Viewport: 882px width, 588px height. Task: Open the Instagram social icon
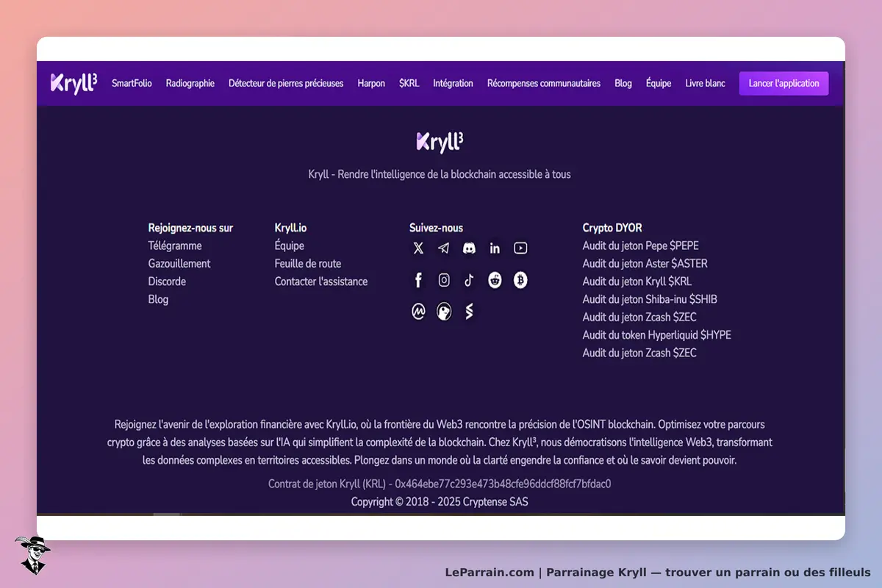444,280
